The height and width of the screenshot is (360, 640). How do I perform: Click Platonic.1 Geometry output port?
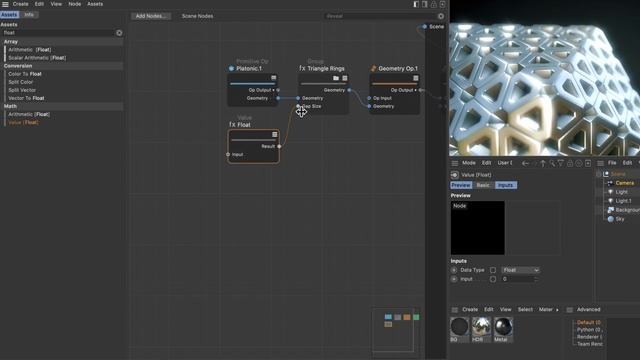(278, 98)
